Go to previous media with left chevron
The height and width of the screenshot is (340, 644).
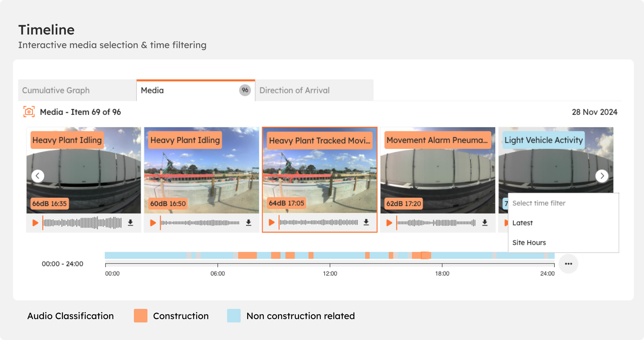[38, 176]
